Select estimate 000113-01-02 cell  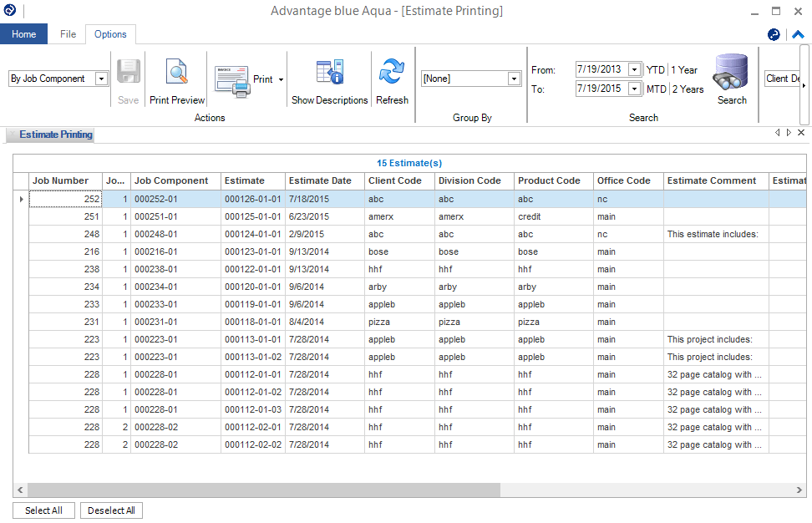coord(253,358)
